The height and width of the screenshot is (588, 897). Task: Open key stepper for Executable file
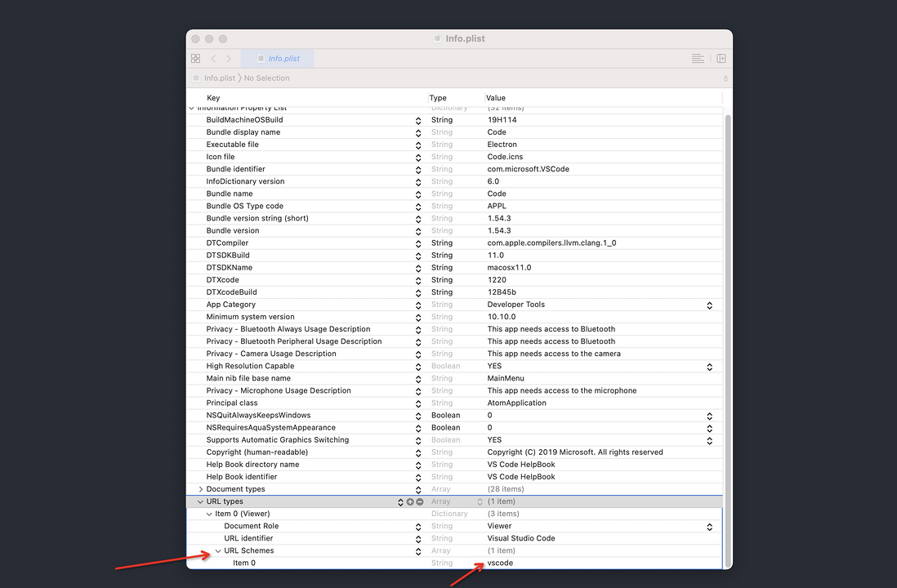click(x=418, y=145)
